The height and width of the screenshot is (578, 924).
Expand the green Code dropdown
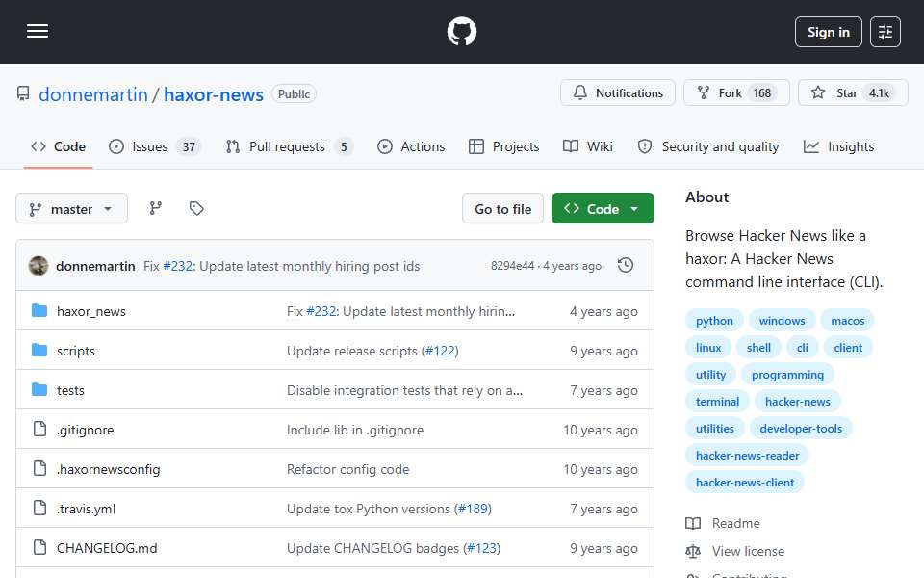(x=603, y=209)
